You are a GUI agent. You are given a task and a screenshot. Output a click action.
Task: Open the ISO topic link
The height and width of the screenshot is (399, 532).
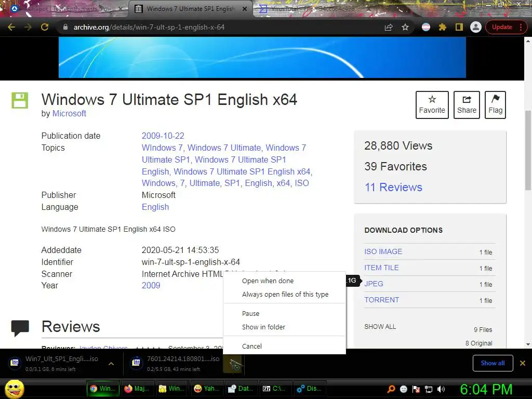302,183
